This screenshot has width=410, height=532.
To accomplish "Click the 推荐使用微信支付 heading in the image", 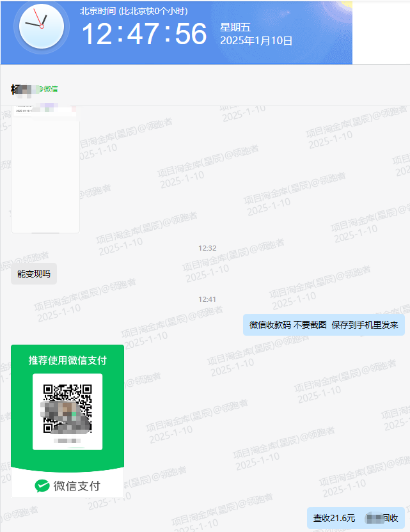I will (68, 361).
